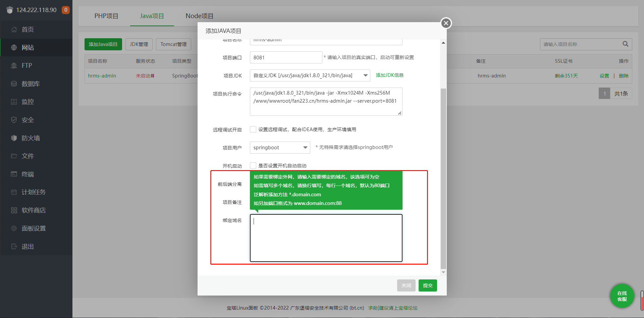Open the 首页 home page from sidebar
Screen dimensions: 644x318
tap(28, 29)
